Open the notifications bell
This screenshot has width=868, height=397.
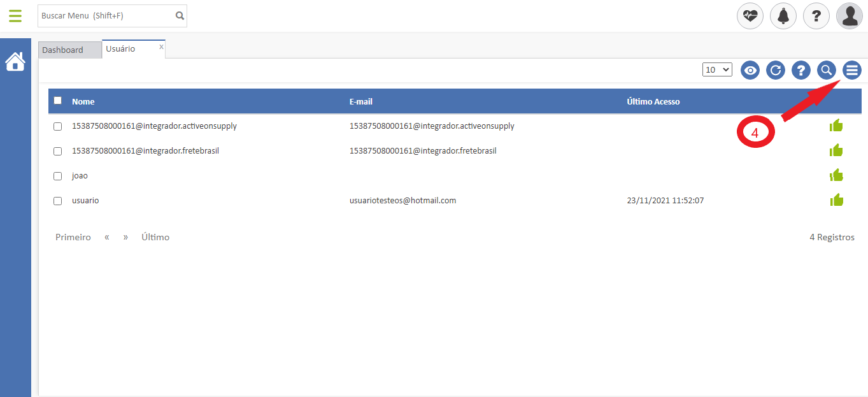coord(783,16)
